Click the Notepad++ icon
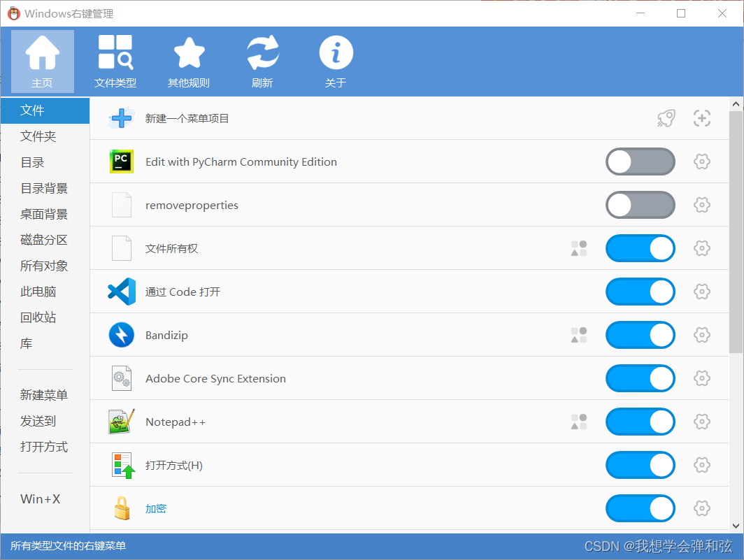The width and height of the screenshot is (744, 560). coord(122,422)
